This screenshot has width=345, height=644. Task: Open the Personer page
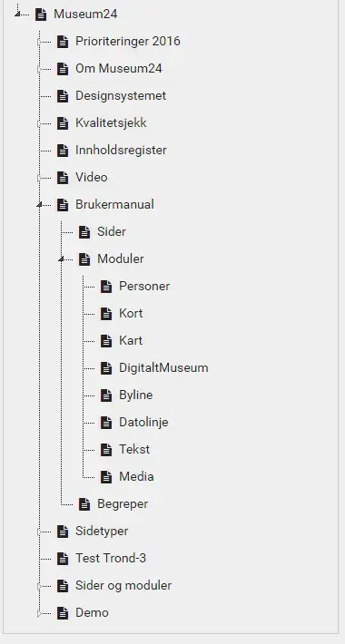point(144,287)
